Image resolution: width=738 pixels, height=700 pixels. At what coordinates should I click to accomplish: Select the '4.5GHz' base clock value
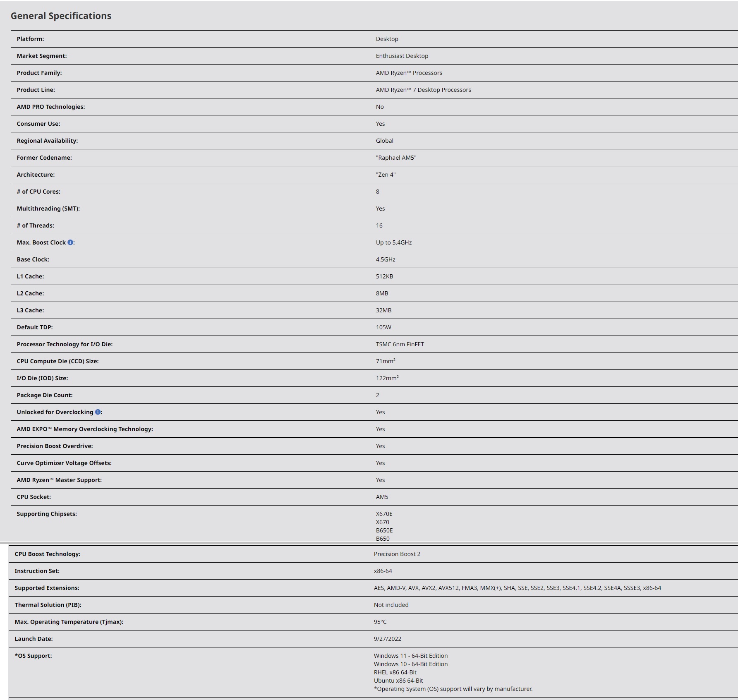386,259
